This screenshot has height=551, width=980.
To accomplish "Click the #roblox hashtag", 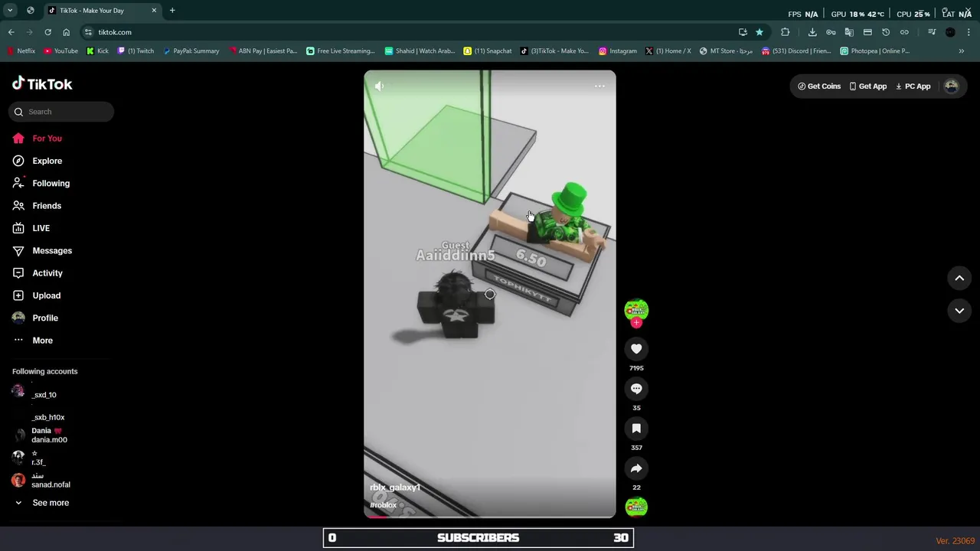I will (383, 505).
